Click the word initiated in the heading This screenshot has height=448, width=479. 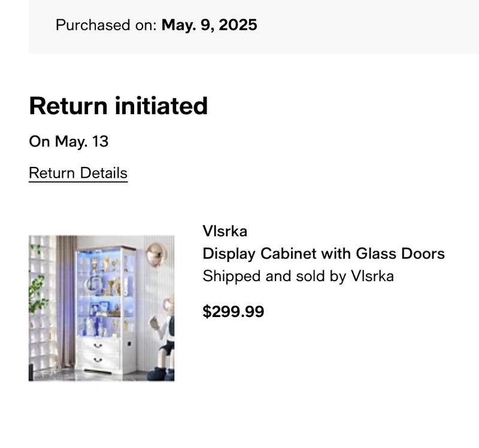tap(161, 106)
